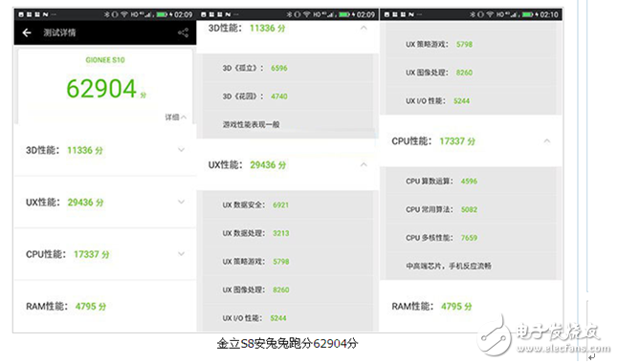Click the battery icon in the 02:10 status bar

[x=528, y=14]
